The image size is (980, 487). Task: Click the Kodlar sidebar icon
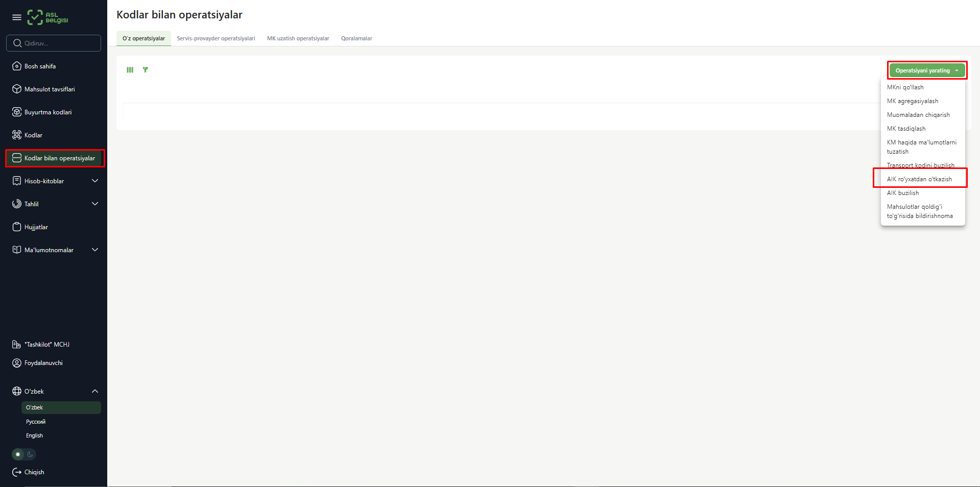click(17, 135)
